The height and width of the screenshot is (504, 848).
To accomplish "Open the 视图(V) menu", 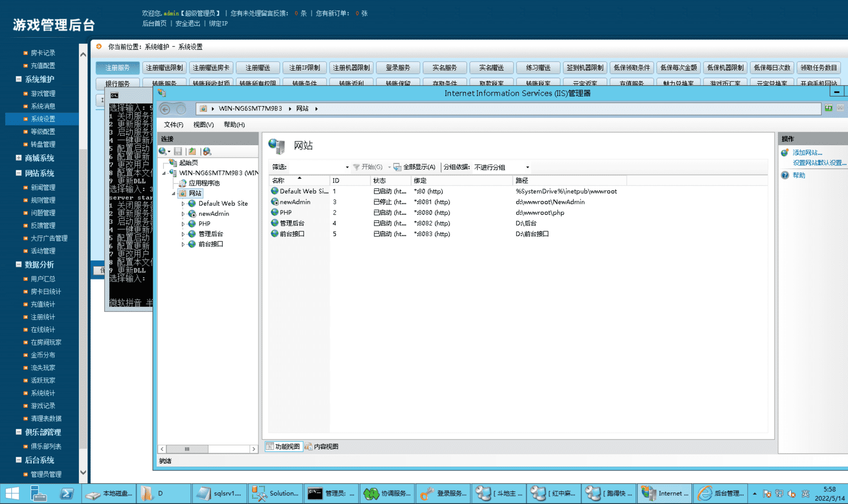I will tap(203, 125).
